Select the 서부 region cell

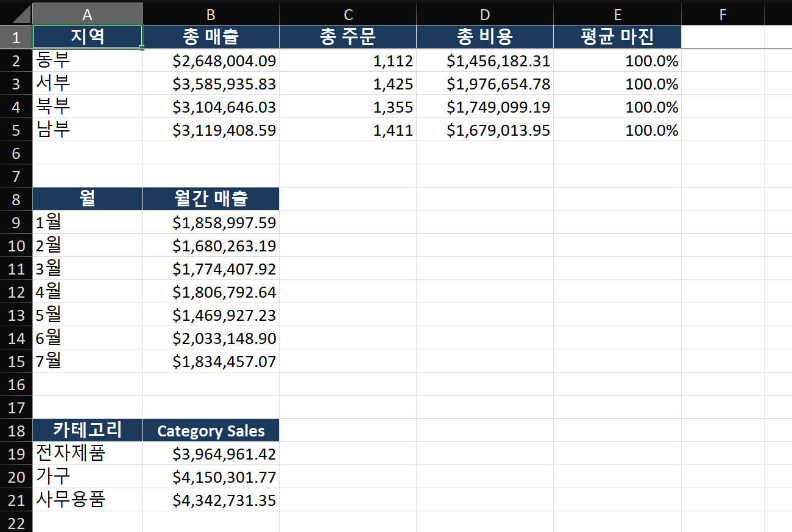click(87, 83)
